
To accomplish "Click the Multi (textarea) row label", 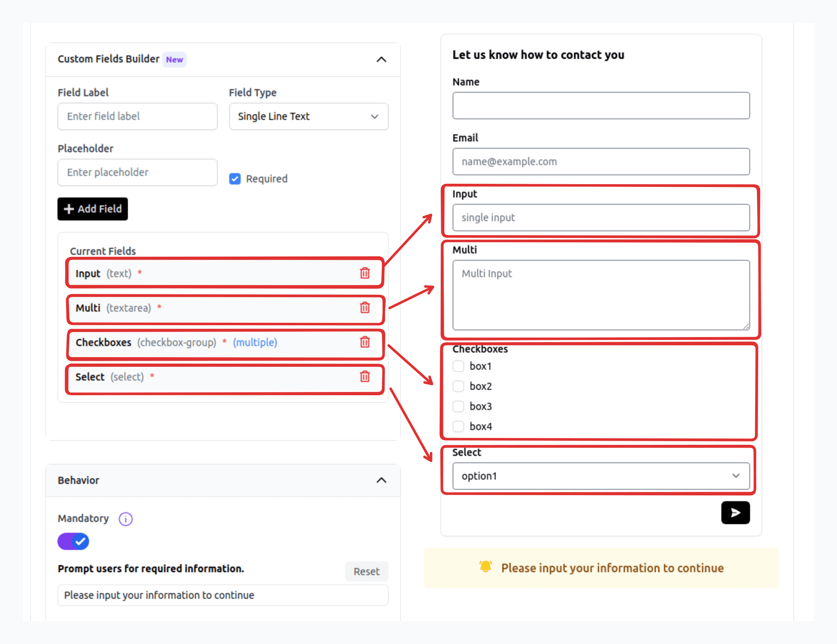I will (113, 308).
